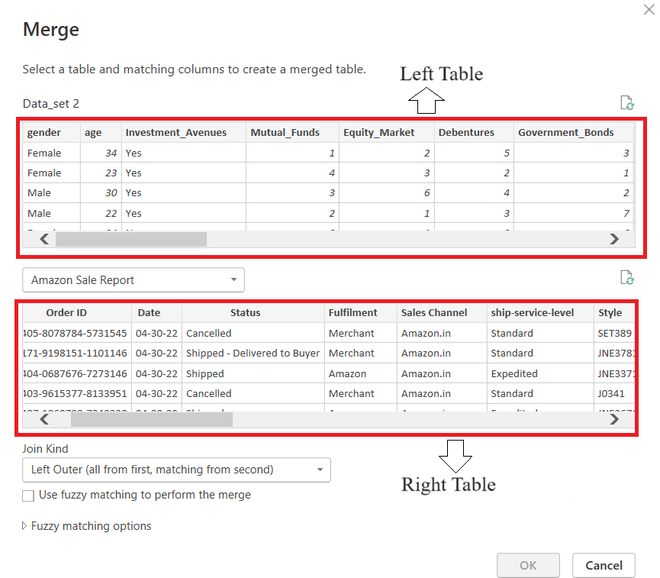The height and width of the screenshot is (578, 660).
Task: Click refresh preview icon beside Amazon Sale Report
Action: click(x=627, y=278)
